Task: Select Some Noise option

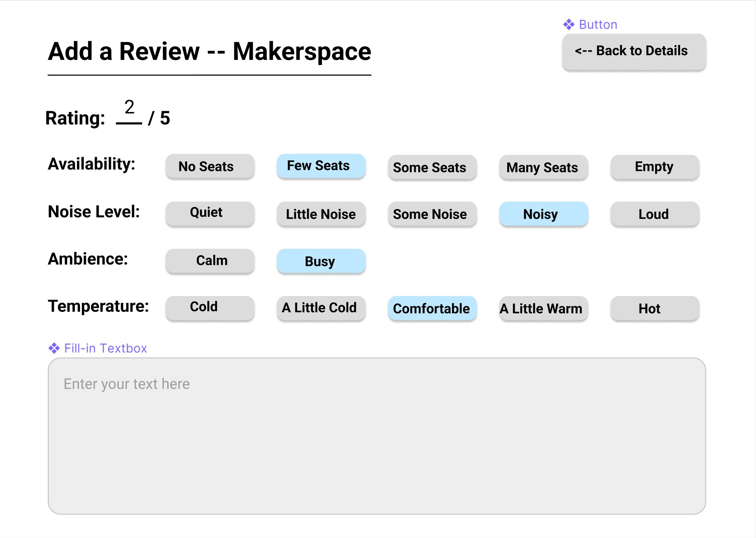Action: tap(432, 214)
